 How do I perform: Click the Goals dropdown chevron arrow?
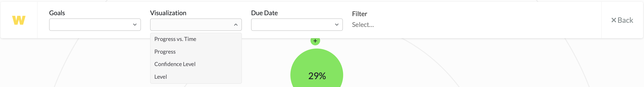pyautogui.click(x=135, y=25)
